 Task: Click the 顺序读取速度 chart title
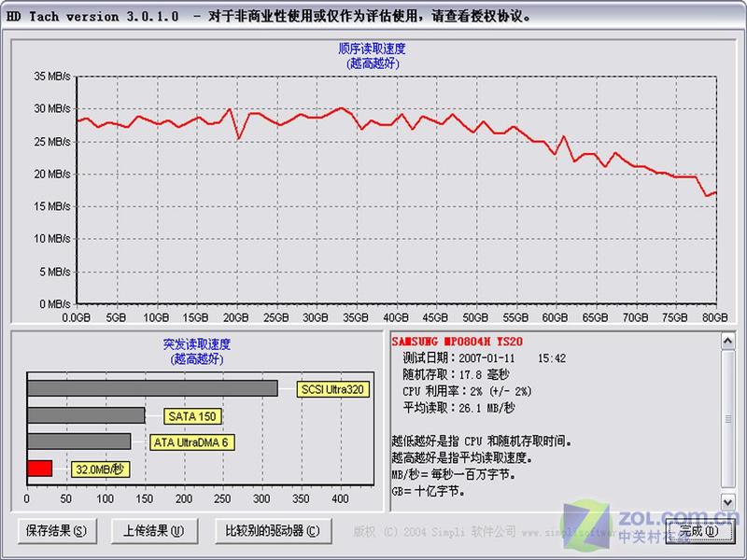(x=372, y=49)
